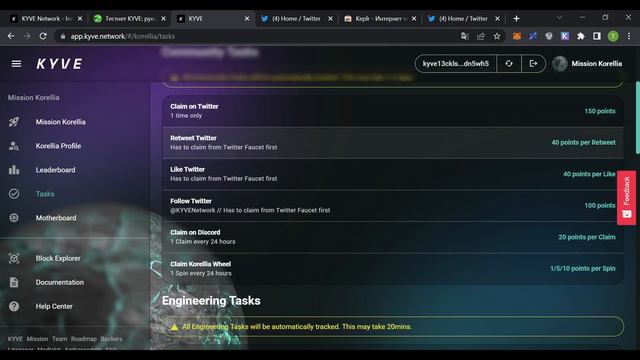Open the tab search chevron
The width and height of the screenshot is (640, 360).
pyautogui.click(x=560, y=18)
